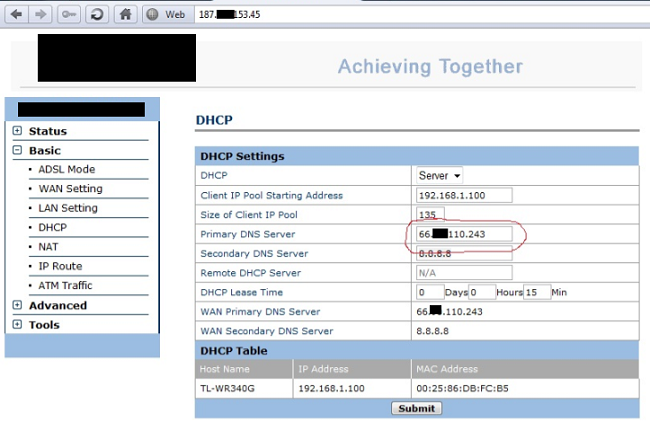Open the ADSL Mode page
The image size is (650, 421).
click(x=67, y=169)
